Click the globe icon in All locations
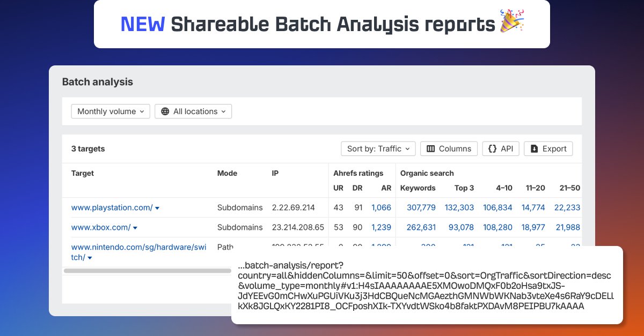644x336 pixels. (x=165, y=111)
